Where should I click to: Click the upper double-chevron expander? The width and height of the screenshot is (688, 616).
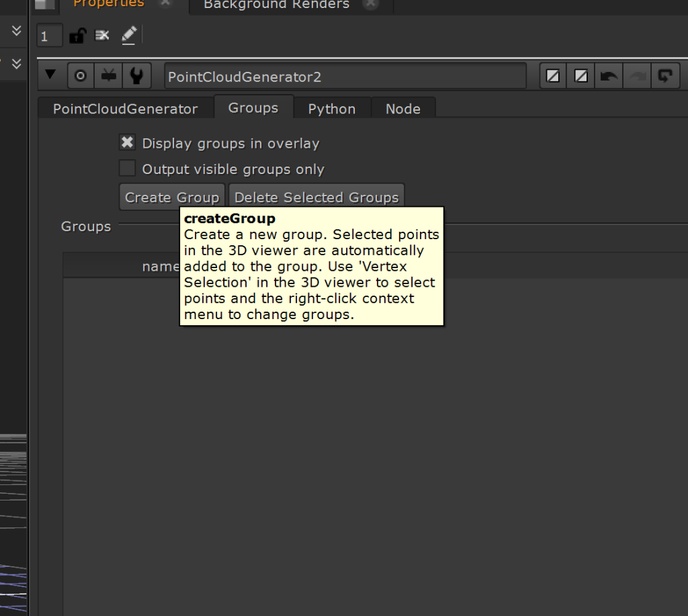(x=16, y=30)
